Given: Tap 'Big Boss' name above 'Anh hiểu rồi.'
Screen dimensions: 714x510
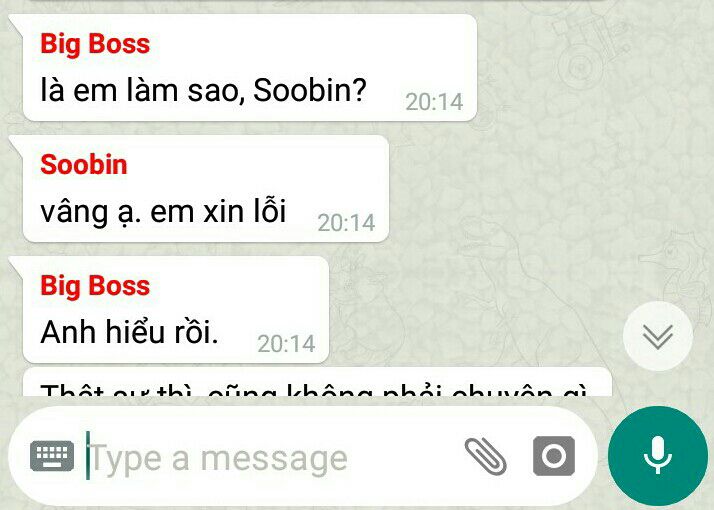Looking at the screenshot, I should click(x=95, y=286).
